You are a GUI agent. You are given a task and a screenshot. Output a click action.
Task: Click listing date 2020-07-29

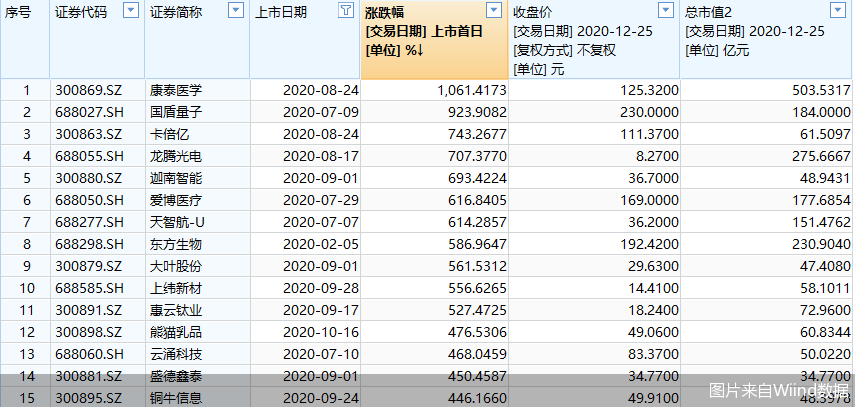pos(321,200)
